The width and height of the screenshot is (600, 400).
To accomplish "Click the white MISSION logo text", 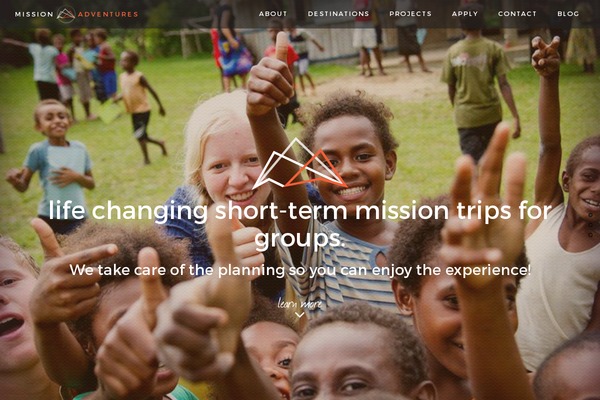I will tap(34, 14).
